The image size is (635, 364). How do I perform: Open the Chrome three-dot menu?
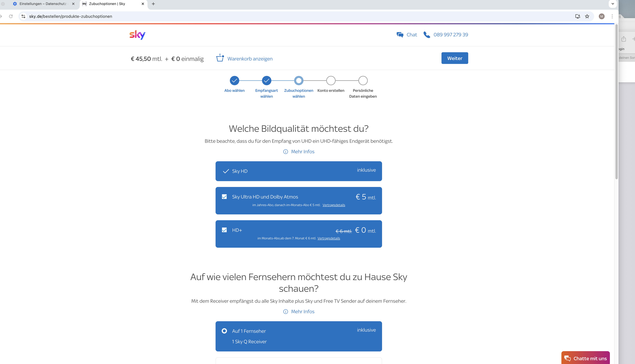click(x=612, y=16)
